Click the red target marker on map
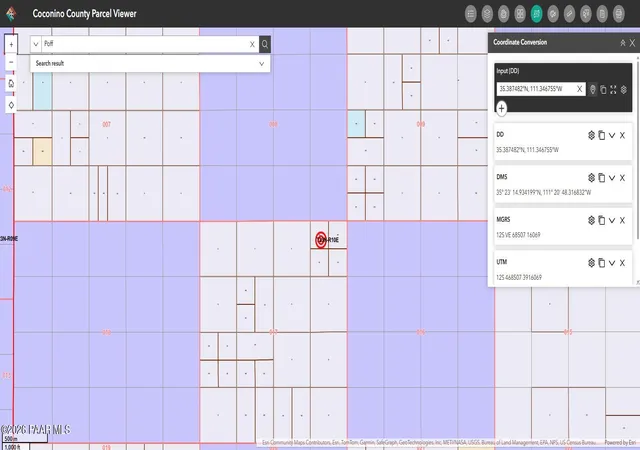Screen dimensions: 640x450 click(x=321, y=240)
